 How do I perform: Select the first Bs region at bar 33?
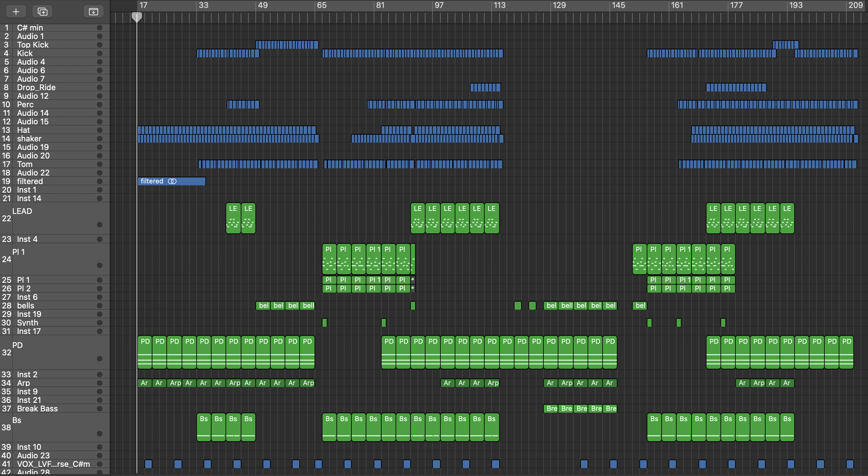(204, 427)
